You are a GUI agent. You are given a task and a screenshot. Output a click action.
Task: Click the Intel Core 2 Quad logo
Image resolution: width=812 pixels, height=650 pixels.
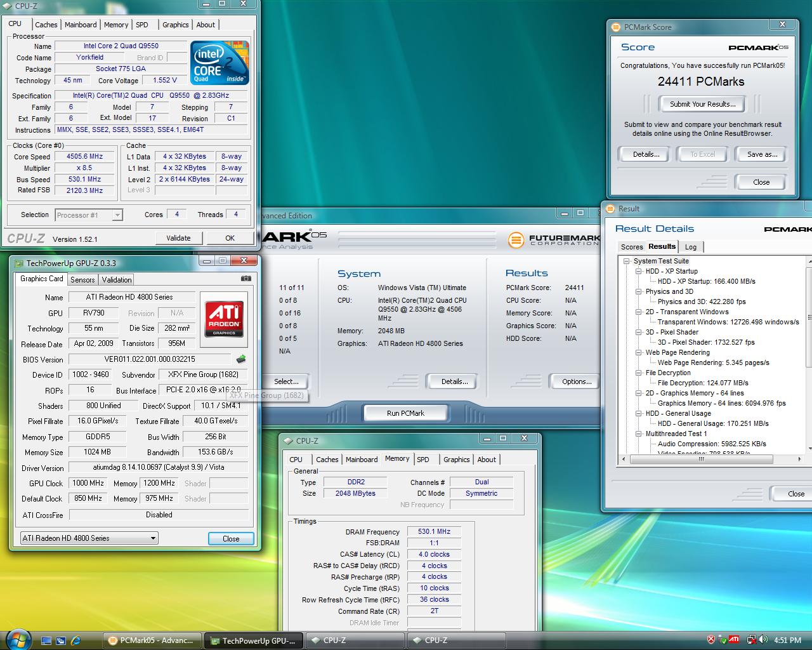click(220, 63)
